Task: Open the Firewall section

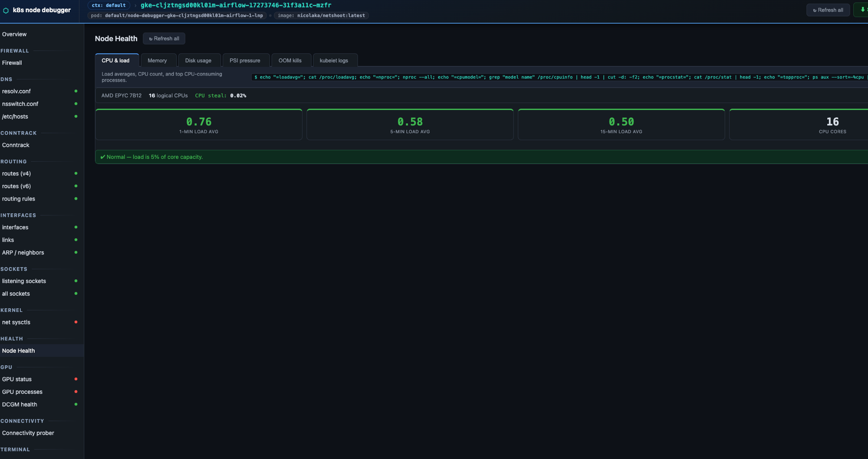Action: (12, 63)
